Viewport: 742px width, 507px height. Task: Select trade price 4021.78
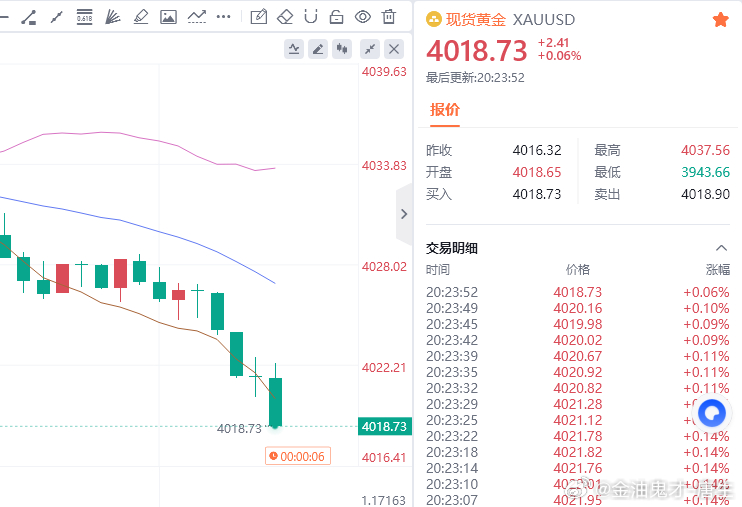(578, 436)
